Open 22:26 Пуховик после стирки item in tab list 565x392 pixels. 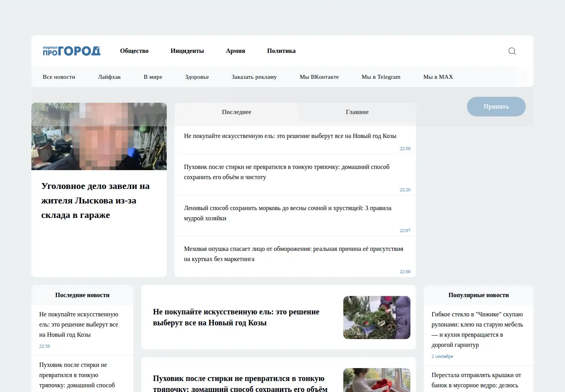[287, 172]
